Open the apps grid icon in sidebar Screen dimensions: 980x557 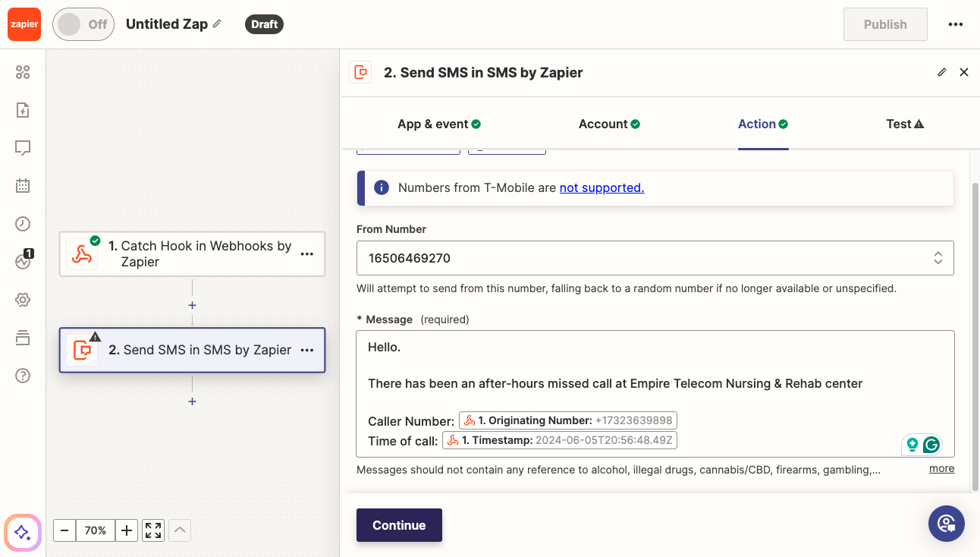pyautogui.click(x=23, y=72)
